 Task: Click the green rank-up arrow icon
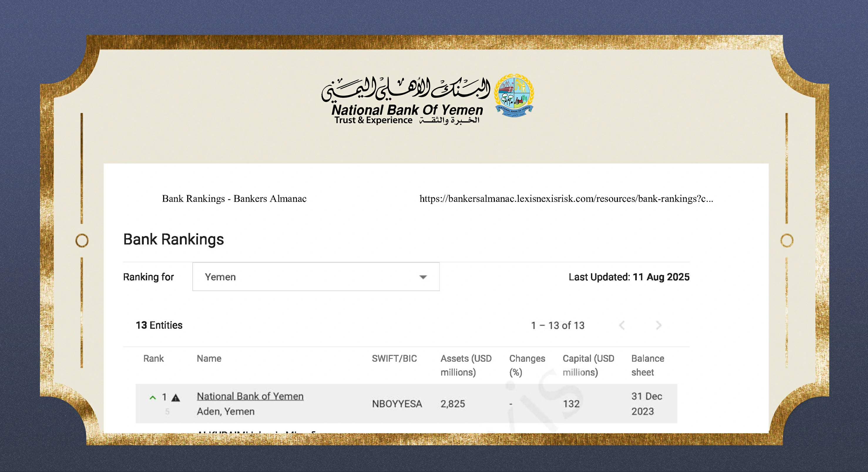coord(153,398)
